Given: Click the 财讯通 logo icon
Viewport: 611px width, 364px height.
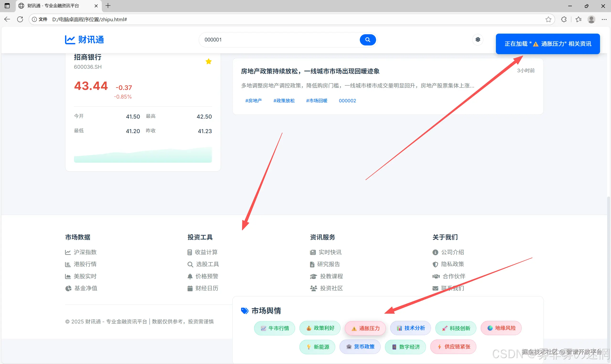Looking at the screenshot, I should click(70, 40).
